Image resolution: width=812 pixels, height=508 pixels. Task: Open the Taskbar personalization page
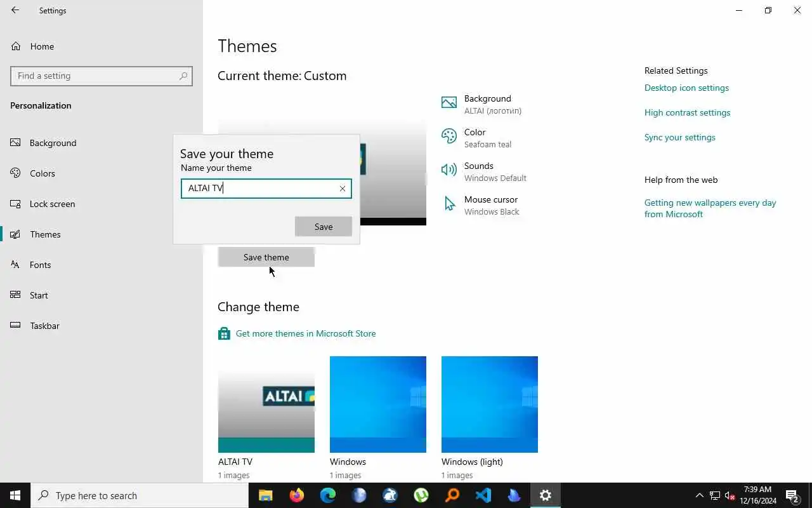click(101, 326)
